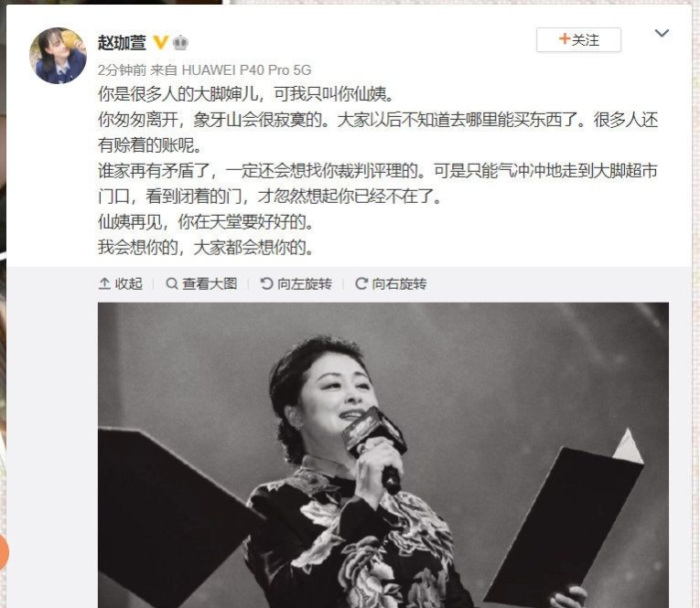Image resolution: width=700 pixels, height=608 pixels.
Task: Click the username 赵珈萱
Action: (122, 43)
